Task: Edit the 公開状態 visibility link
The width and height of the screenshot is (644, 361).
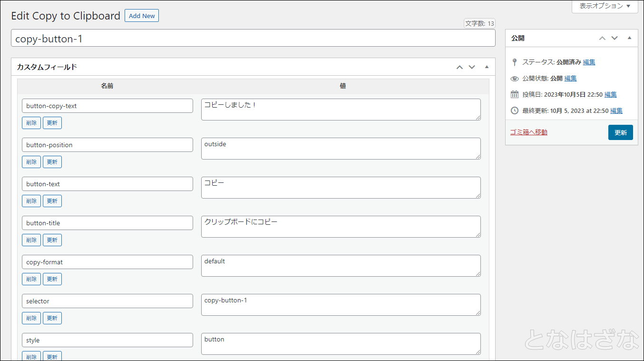Action: [570, 78]
